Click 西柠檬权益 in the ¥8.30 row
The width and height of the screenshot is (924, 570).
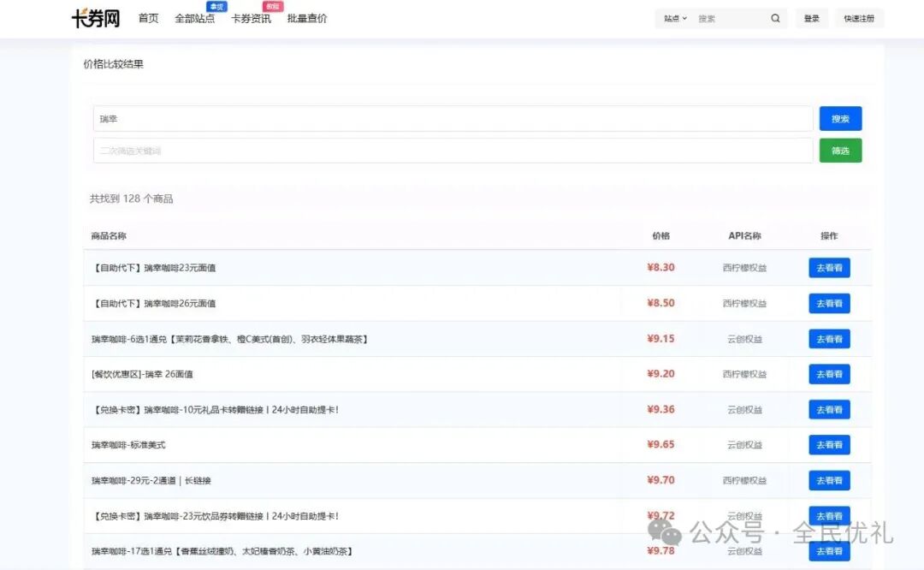pos(745,268)
